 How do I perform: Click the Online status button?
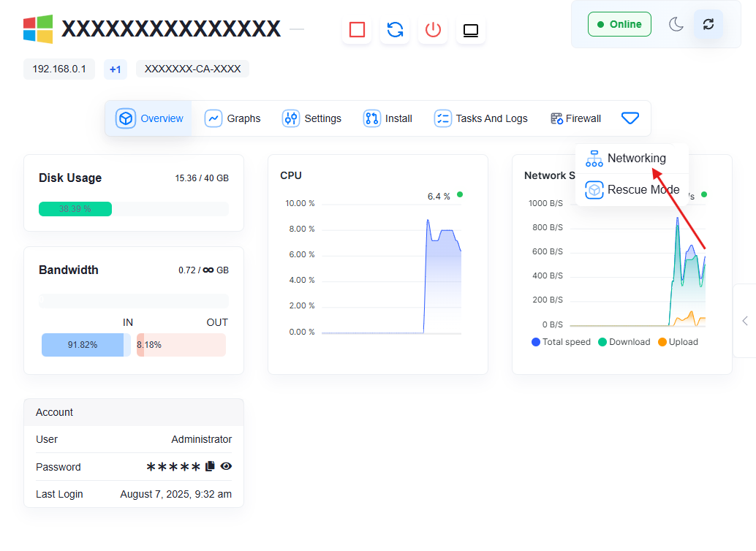[619, 24]
